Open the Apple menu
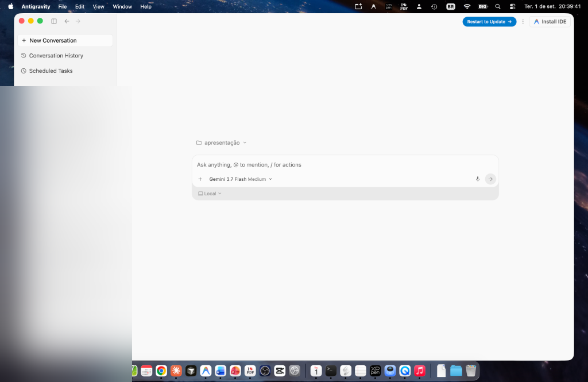Viewport: 588px width, 382px height. (11, 6)
